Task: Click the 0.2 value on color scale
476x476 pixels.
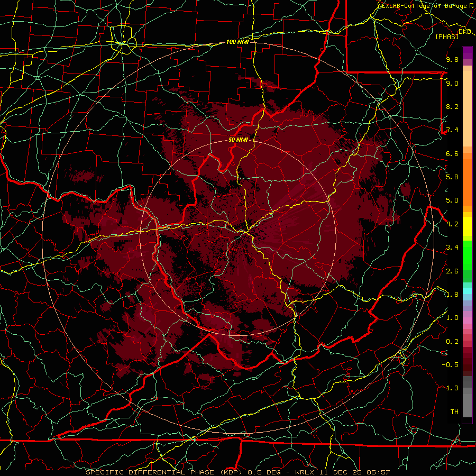Action: (452, 342)
